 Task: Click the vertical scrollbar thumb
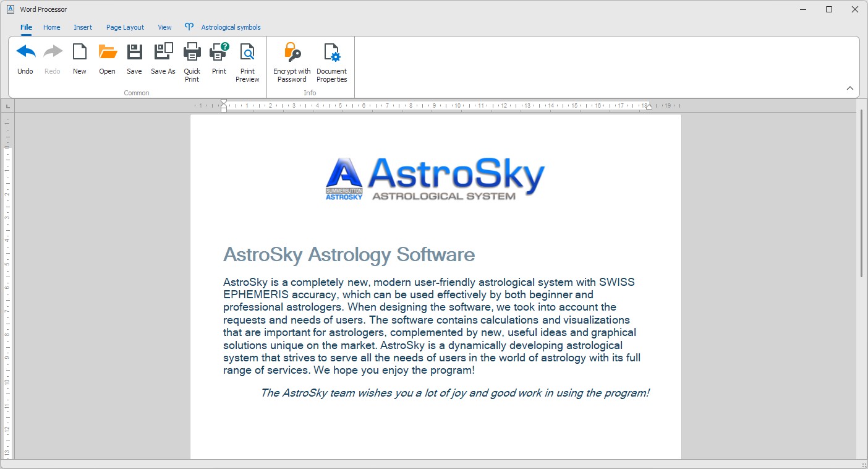(x=862, y=193)
